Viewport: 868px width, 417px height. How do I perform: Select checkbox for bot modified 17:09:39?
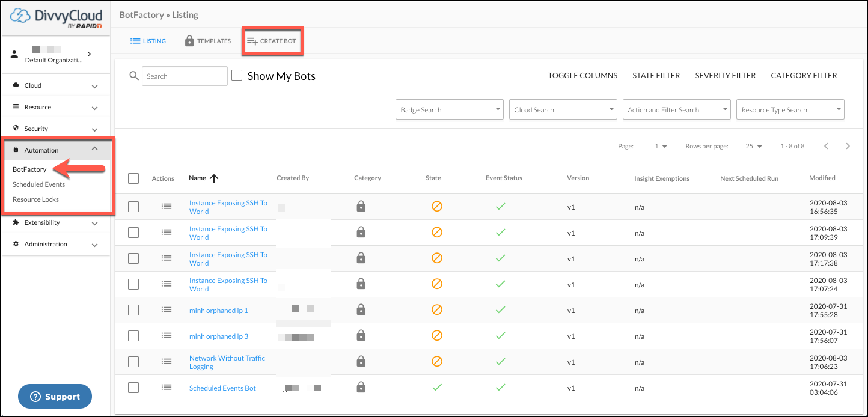pos(133,232)
